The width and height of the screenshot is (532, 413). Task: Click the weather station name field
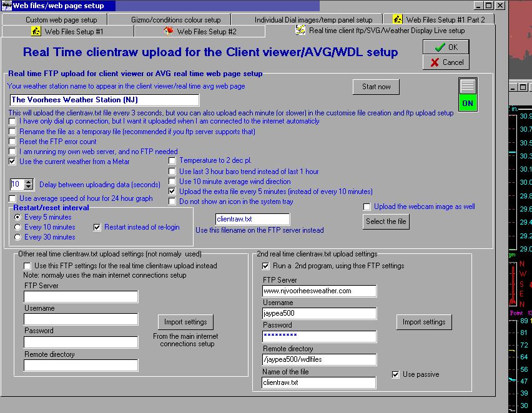click(104, 100)
